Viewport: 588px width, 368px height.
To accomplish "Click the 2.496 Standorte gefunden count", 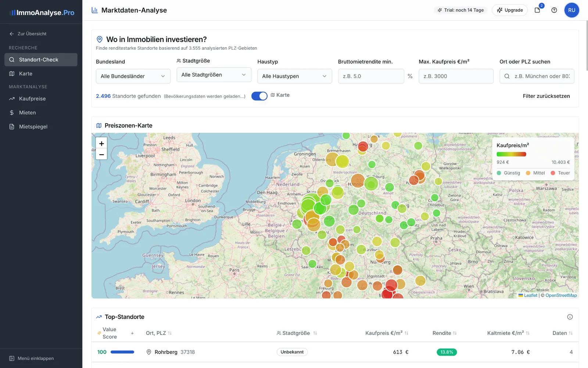I will pyautogui.click(x=128, y=96).
